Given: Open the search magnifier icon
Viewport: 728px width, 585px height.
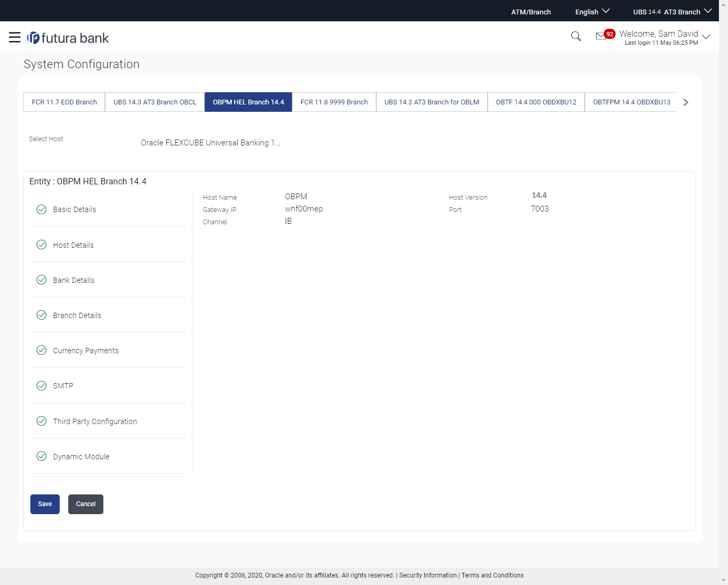Looking at the screenshot, I should pos(576,36).
